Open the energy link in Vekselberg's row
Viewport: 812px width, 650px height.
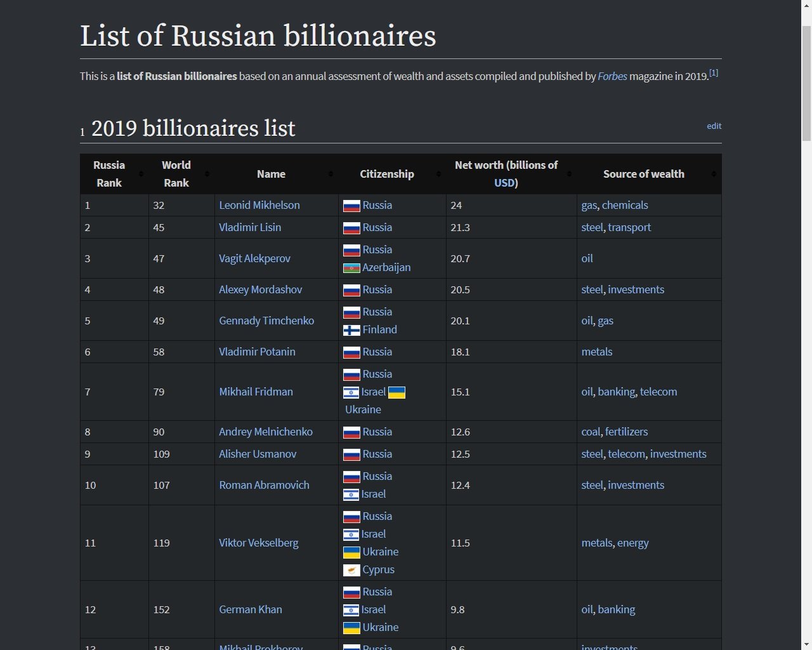[633, 543]
